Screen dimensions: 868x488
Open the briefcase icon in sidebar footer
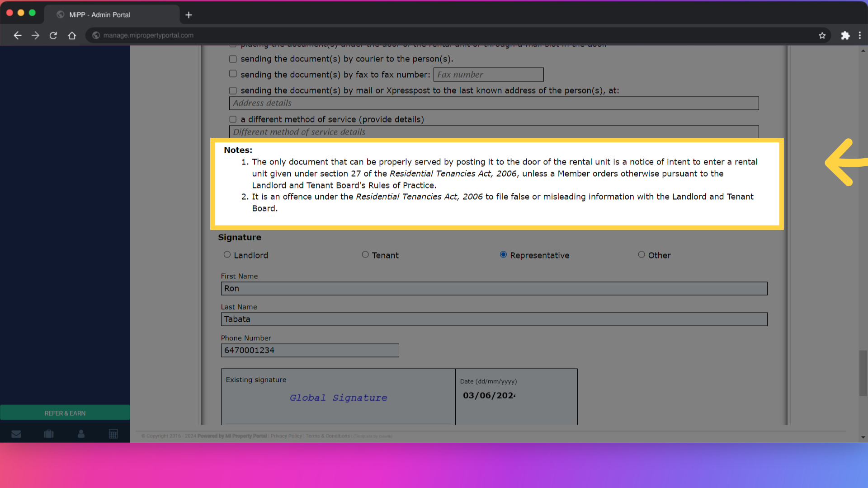pos(49,434)
